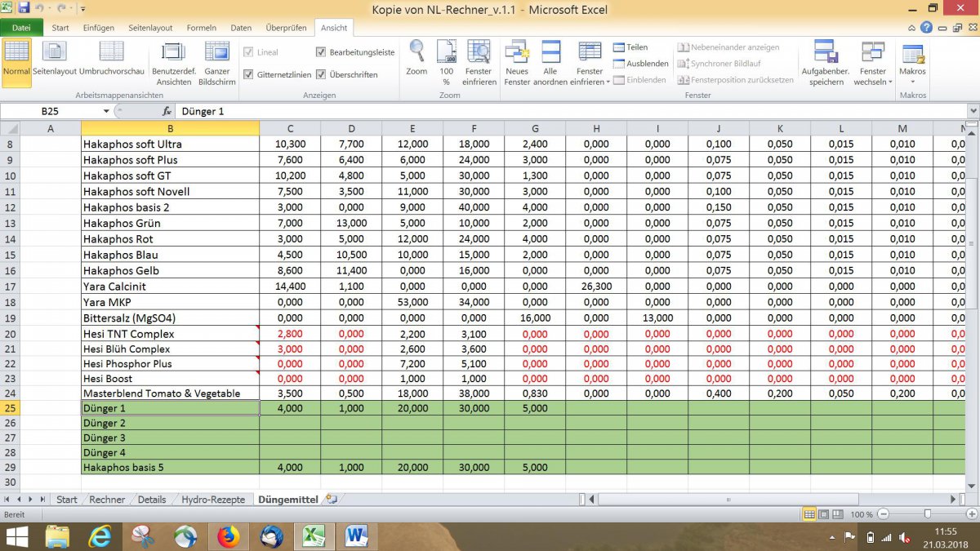This screenshot has width=980, height=551.
Task: Open Internet Explorer from the taskbar
Action: click(x=100, y=536)
